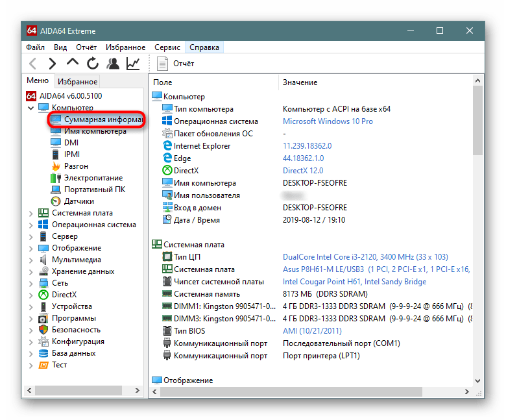Open the Отчёт menu in menu bar
This screenshot has height=420, width=506.
[86, 47]
